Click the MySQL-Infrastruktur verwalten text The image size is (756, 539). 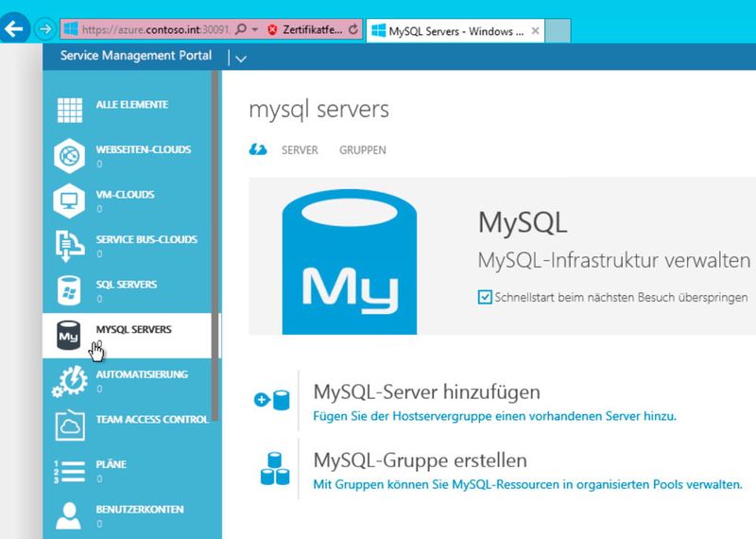pos(613,261)
